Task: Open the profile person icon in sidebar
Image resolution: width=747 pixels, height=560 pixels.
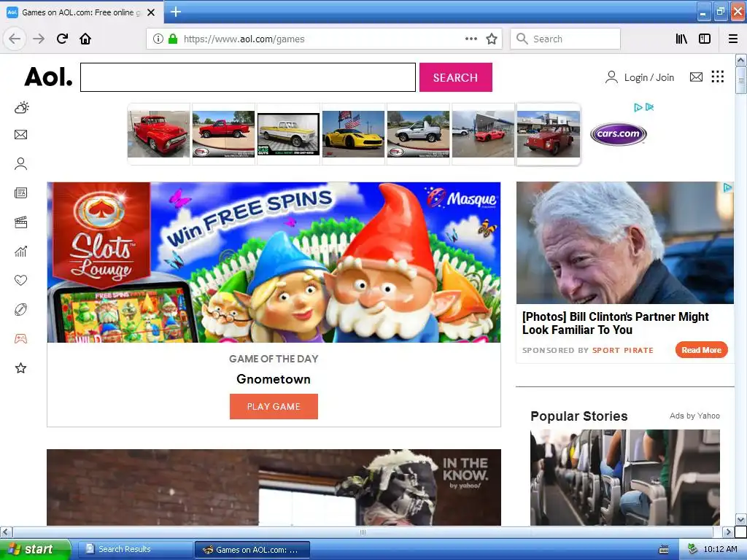Action: click(x=21, y=164)
